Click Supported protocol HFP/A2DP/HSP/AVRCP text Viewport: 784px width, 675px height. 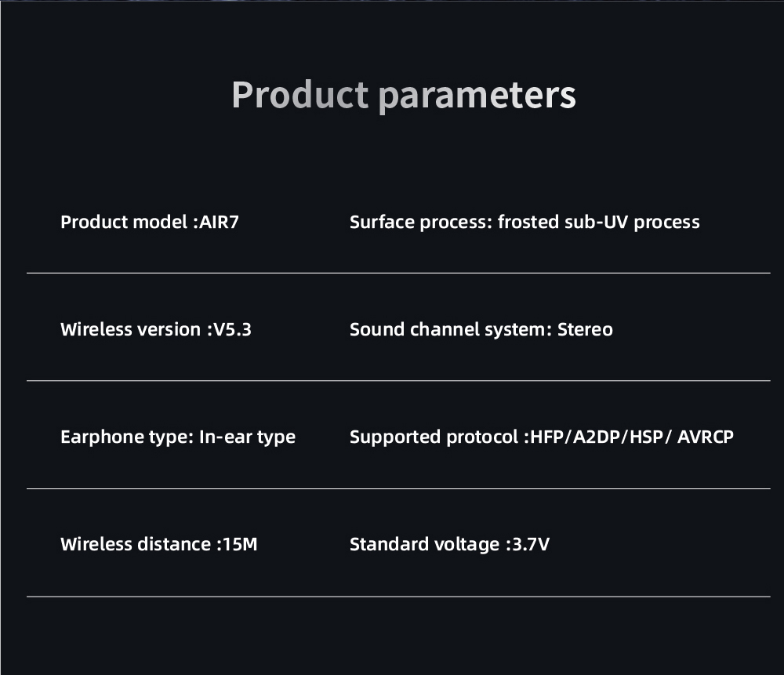click(542, 437)
